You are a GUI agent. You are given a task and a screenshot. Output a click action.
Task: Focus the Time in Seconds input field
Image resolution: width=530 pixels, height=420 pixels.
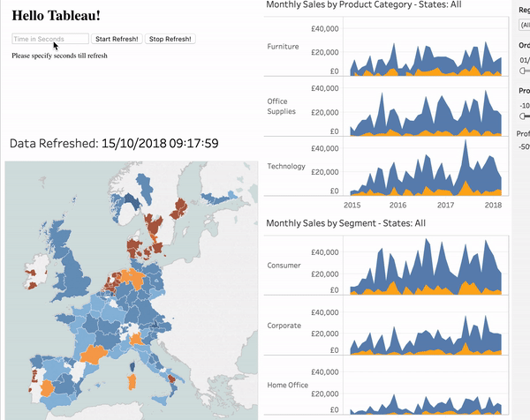[50, 39]
